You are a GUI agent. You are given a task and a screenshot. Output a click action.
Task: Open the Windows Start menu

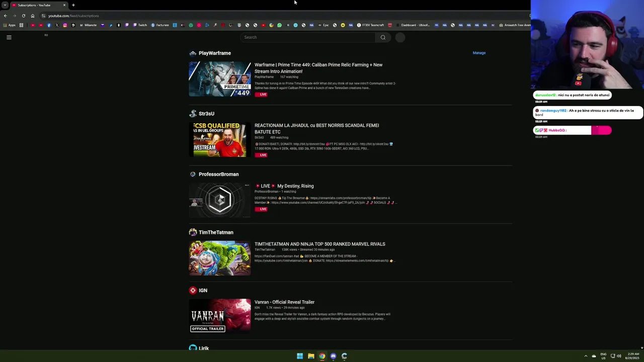pos(300,356)
